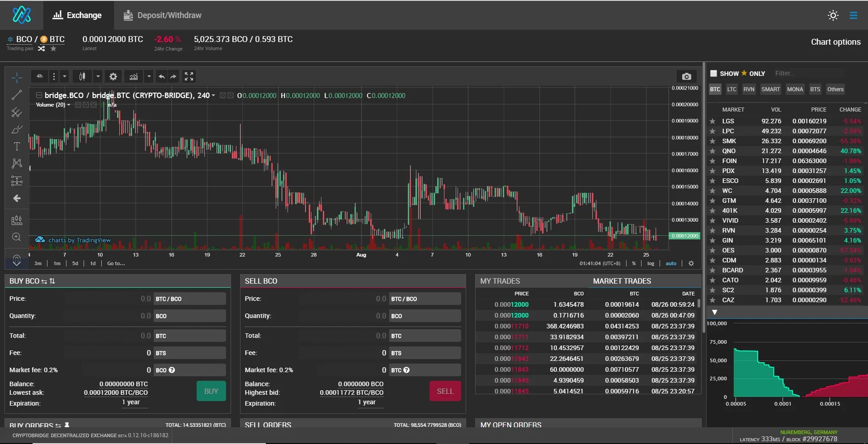
Task: Select the LTC market tab
Action: pyautogui.click(x=732, y=89)
